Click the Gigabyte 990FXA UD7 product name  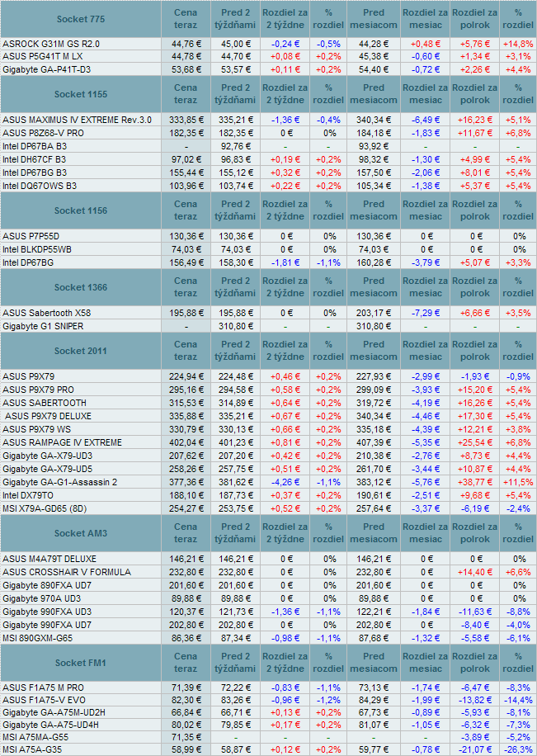[x=47, y=625]
